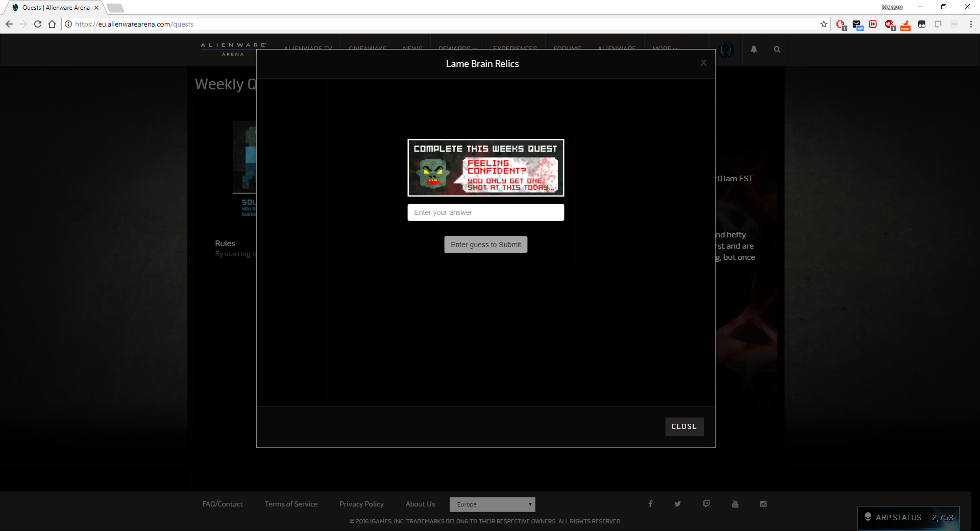Open a new browser tab

coord(115,8)
